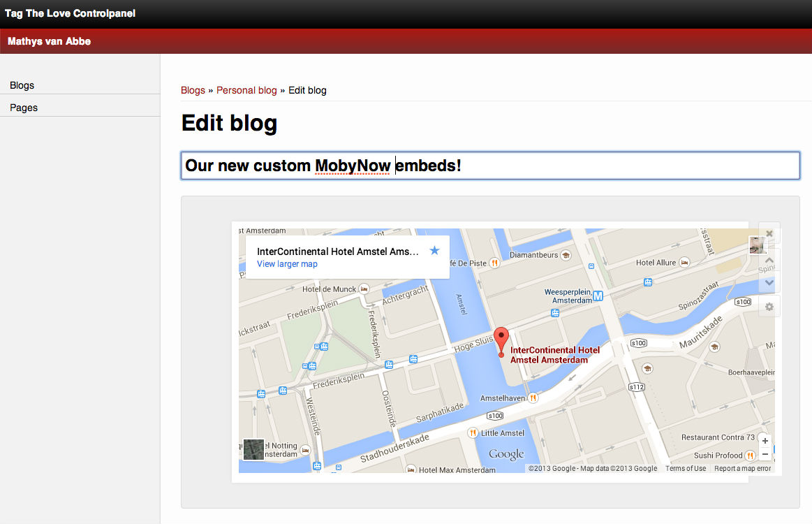This screenshot has width=812, height=524.
Task: Remove the embed with the X button
Action: 769,234
